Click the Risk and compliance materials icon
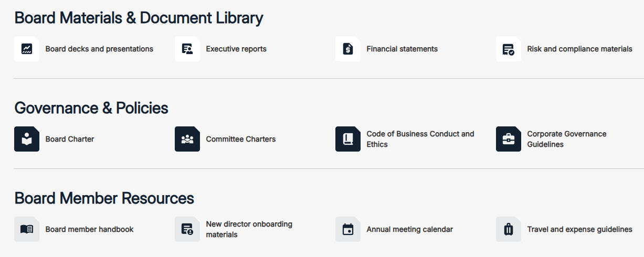Image resolution: width=644 pixels, height=257 pixels. [509, 49]
